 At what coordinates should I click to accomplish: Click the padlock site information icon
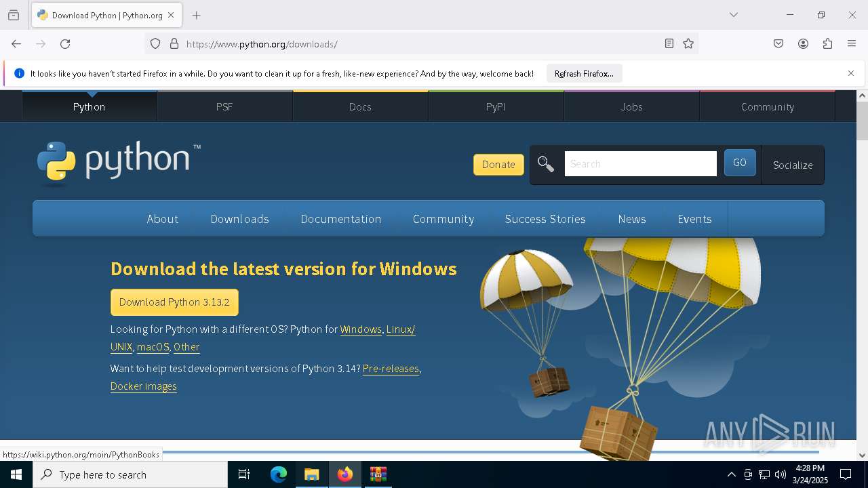[x=174, y=44]
